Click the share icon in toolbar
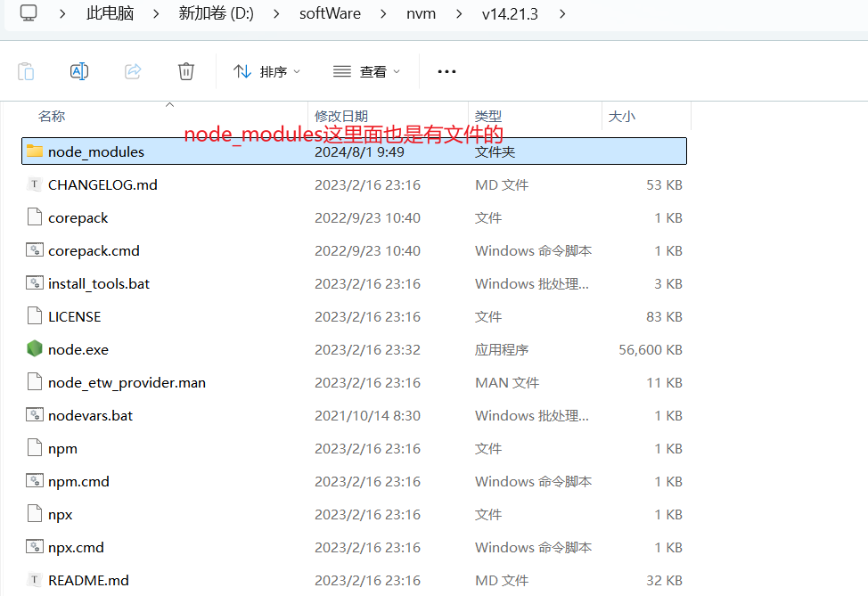 coord(133,71)
